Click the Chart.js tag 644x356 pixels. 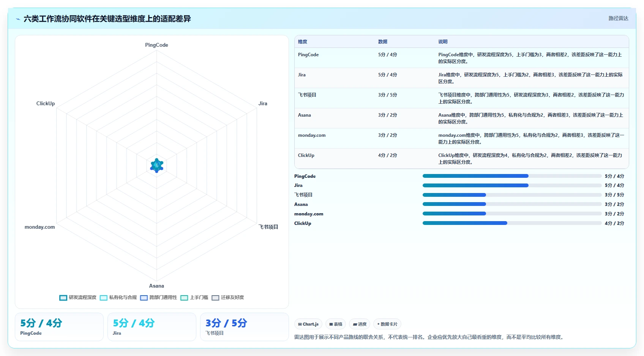[x=308, y=324]
